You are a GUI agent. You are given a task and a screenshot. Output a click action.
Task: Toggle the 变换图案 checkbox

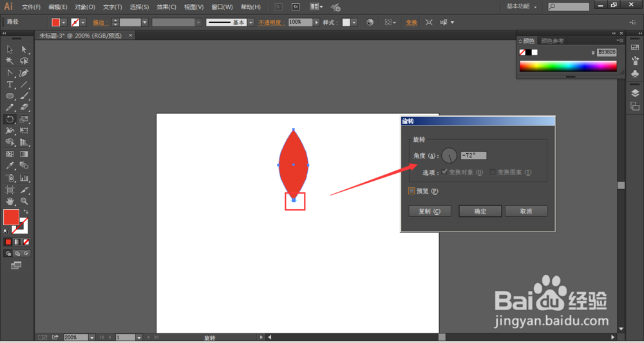[x=493, y=172]
